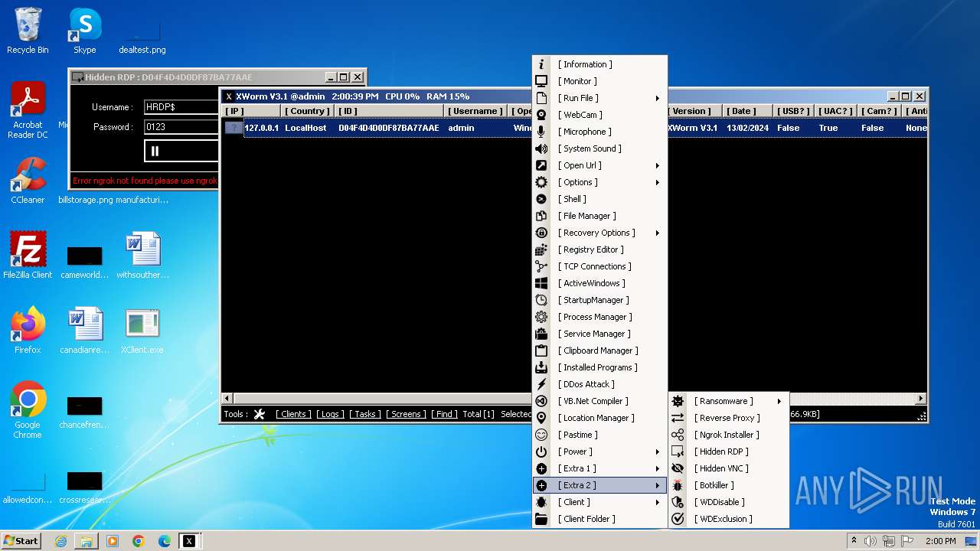This screenshot has height=551, width=980.
Task: Click the Reverse Proxy arrows icon
Action: click(x=678, y=418)
